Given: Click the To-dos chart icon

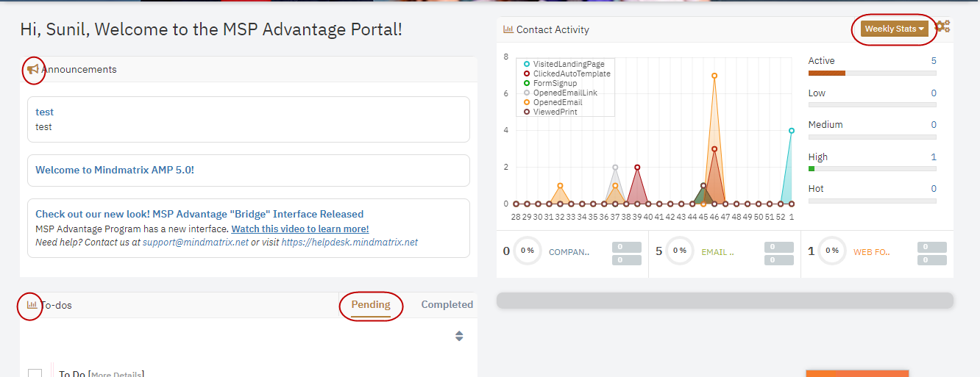Looking at the screenshot, I should coord(32,304).
